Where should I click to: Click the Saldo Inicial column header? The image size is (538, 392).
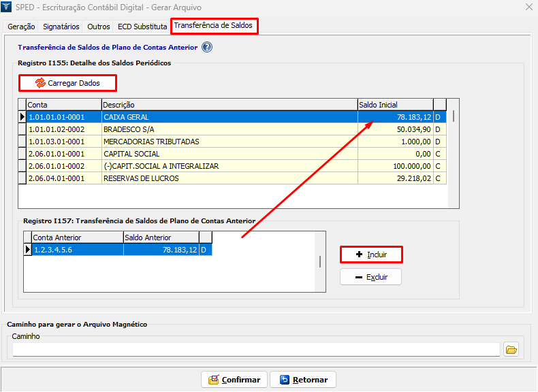[x=395, y=105]
